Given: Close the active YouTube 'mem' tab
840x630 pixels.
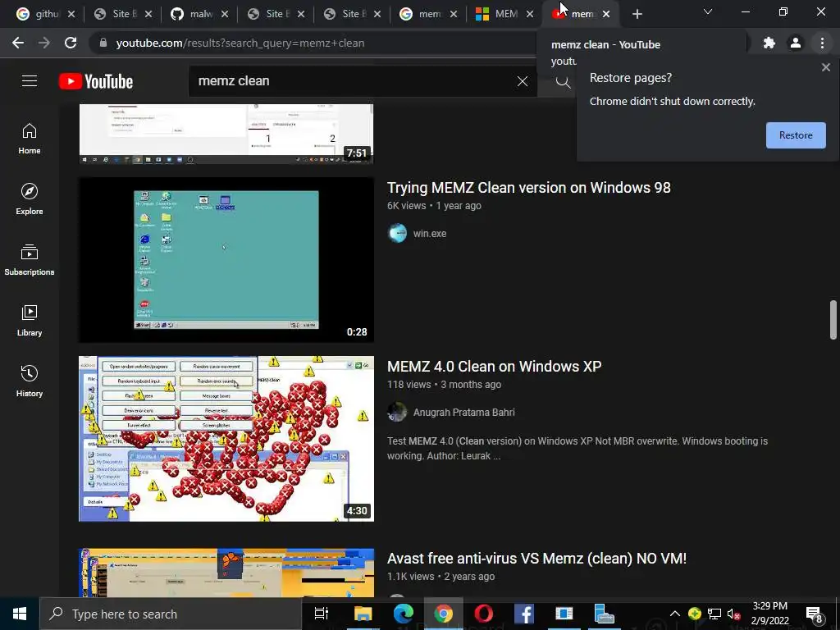Looking at the screenshot, I should 606,14.
